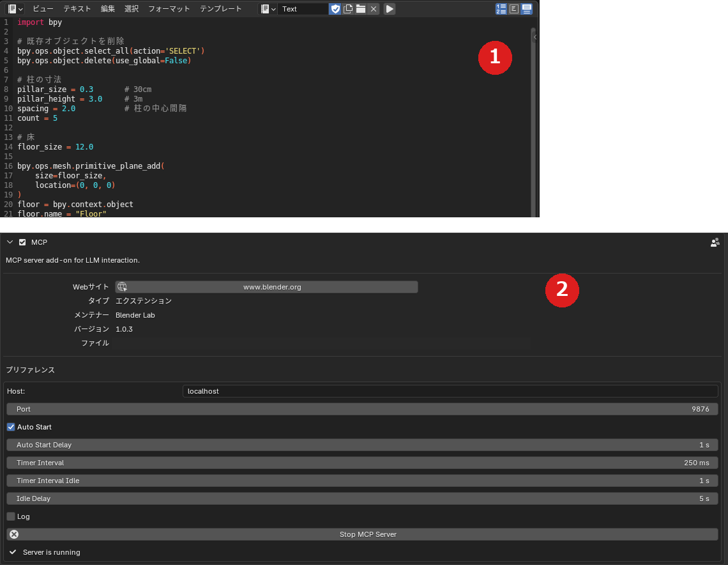Screen dimensions: 728x565
Task: Click the 'Server is running' status text
Action: coord(52,552)
